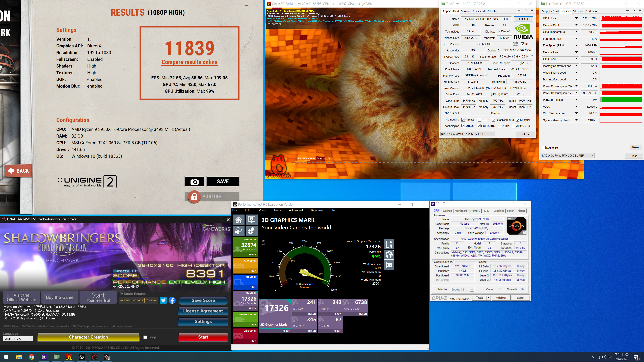Toggle the Vulkan checkbox
This screenshot has width=644, height=362.
tap(463, 126)
